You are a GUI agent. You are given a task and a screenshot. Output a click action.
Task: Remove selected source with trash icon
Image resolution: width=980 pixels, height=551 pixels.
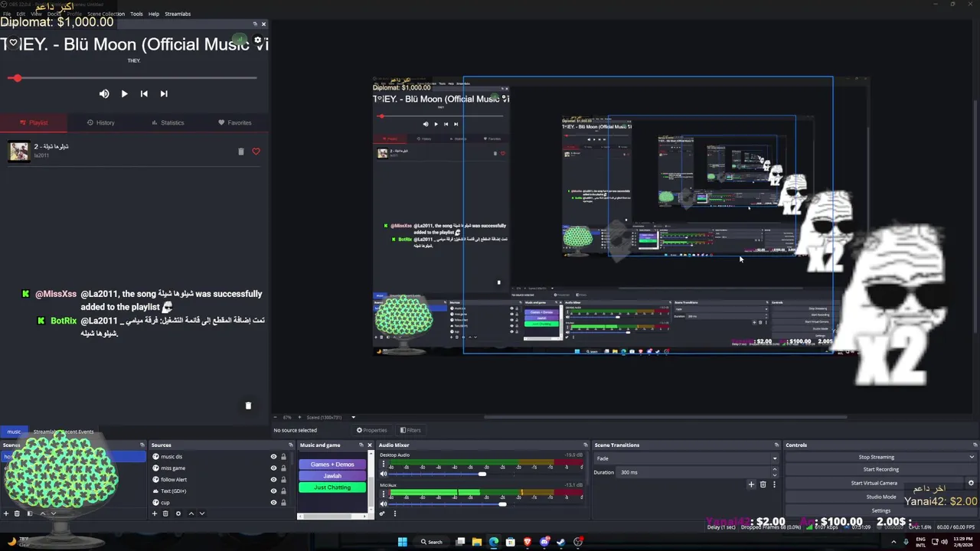coord(166,514)
